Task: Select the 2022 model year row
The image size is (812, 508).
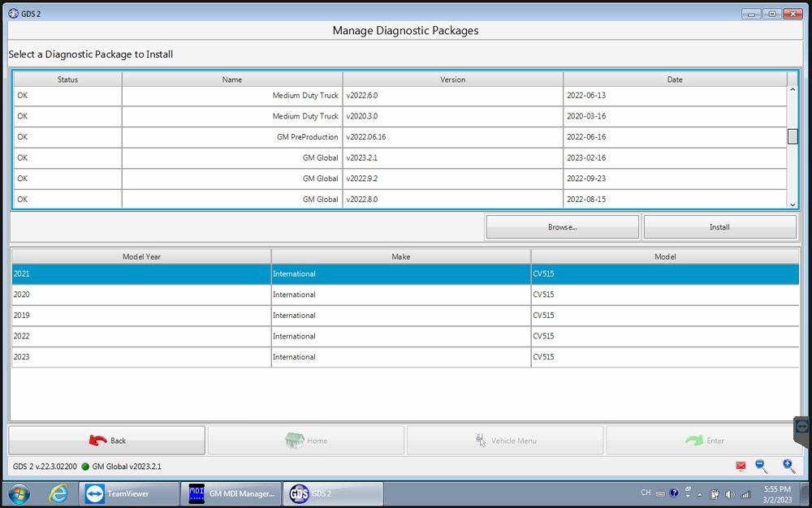Action: pyautogui.click(x=405, y=336)
